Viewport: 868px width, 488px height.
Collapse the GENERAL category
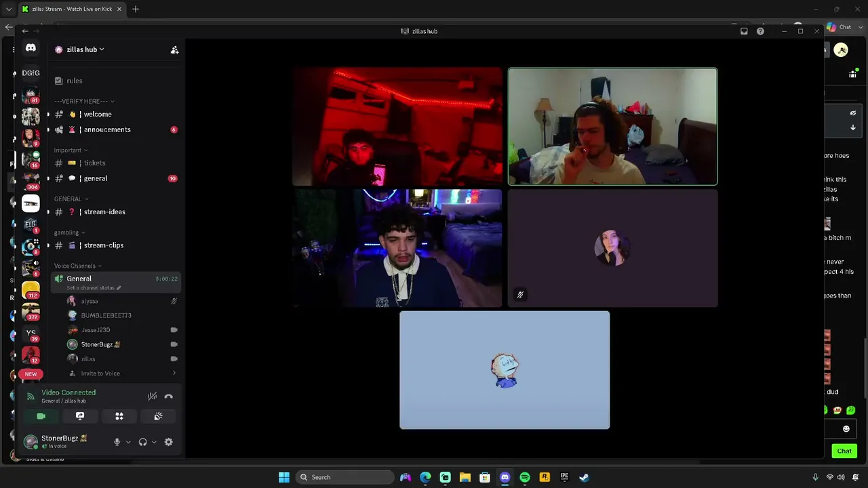point(71,199)
